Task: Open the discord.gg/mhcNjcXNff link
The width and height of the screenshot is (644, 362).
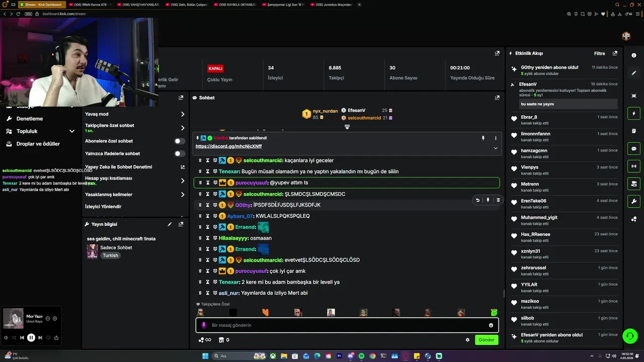Action: 228,146
